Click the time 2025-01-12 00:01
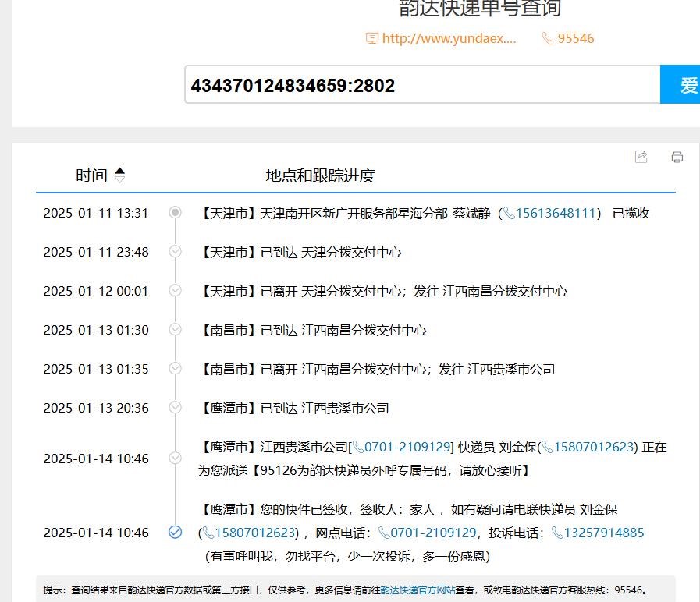The image size is (700, 602). 95,291
